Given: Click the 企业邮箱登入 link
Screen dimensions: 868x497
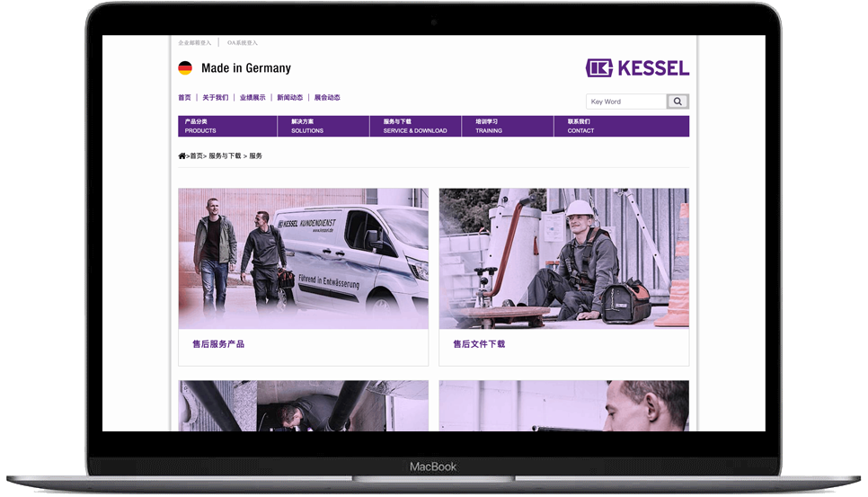Looking at the screenshot, I should click(x=194, y=42).
